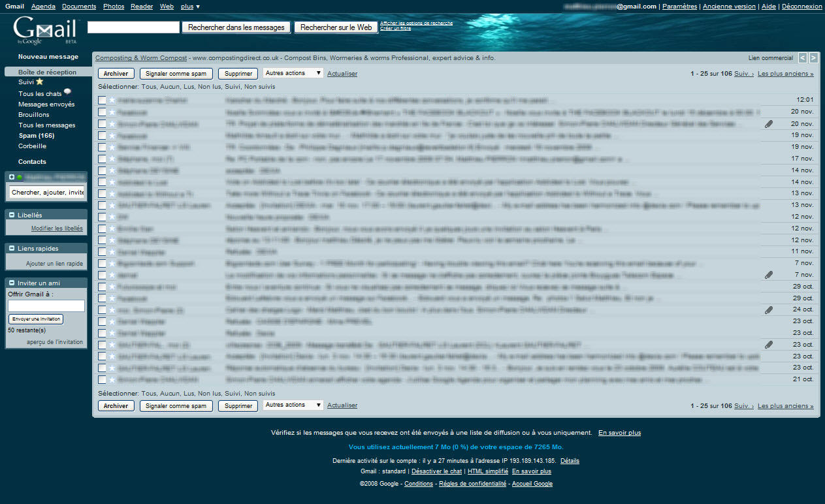Click the paperclip on the 24 oct. message
The height and width of the screenshot is (504, 825).
point(769,309)
